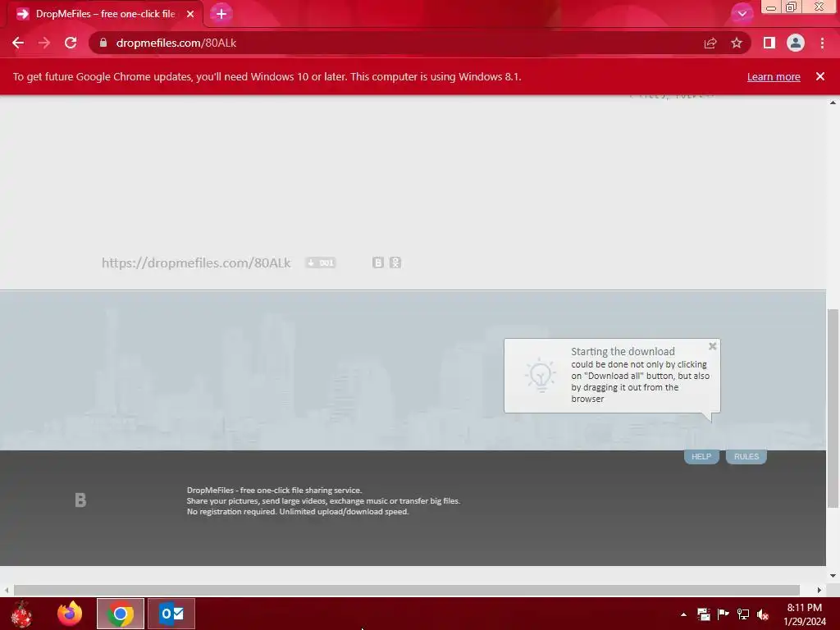Click the scroll up arrow

tap(833, 103)
